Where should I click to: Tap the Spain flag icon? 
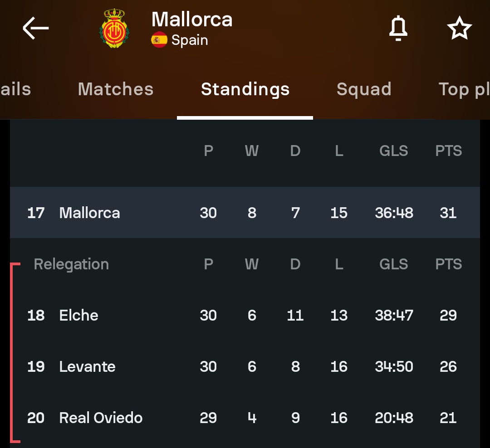[159, 40]
